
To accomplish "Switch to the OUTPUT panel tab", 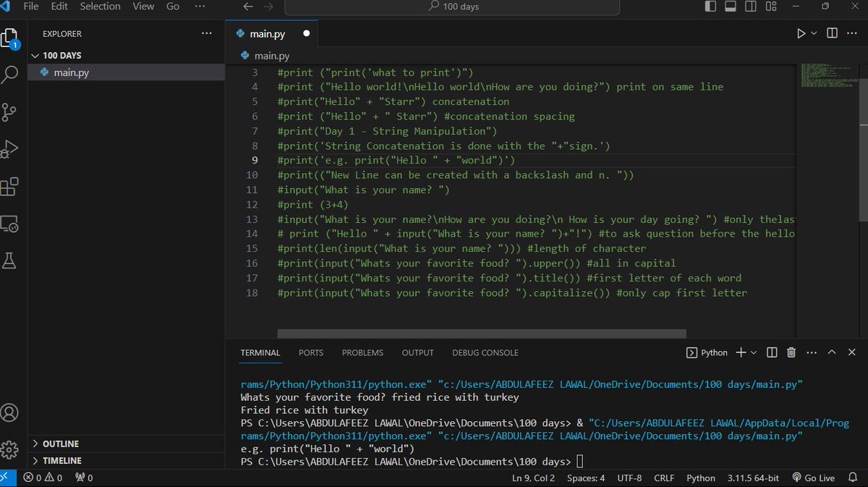I will click(x=418, y=352).
